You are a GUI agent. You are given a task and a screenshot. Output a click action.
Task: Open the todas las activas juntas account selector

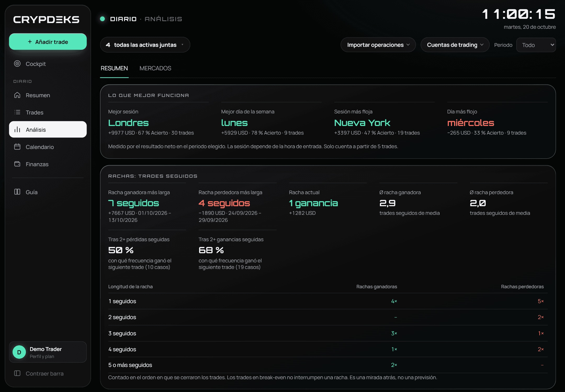coord(145,45)
